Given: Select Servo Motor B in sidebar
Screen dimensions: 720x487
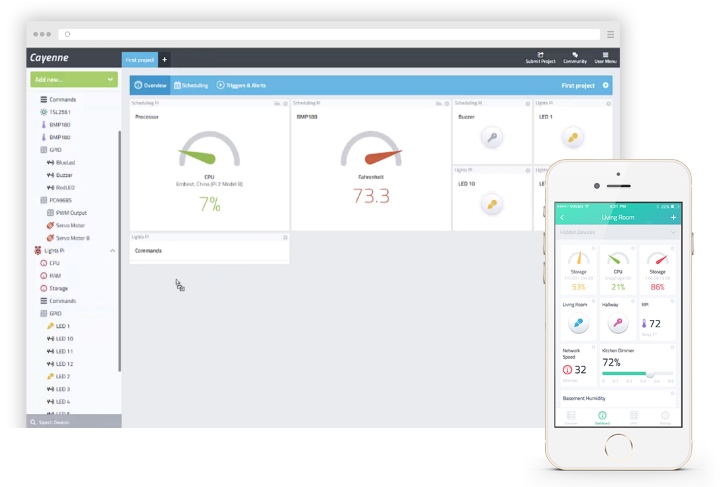Looking at the screenshot, I should tap(68, 238).
